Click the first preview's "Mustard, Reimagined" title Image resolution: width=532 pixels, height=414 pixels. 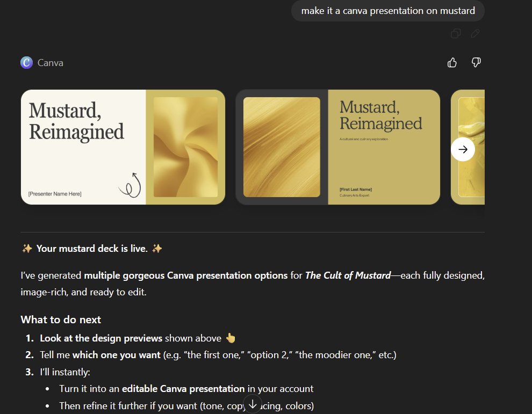tap(76, 121)
